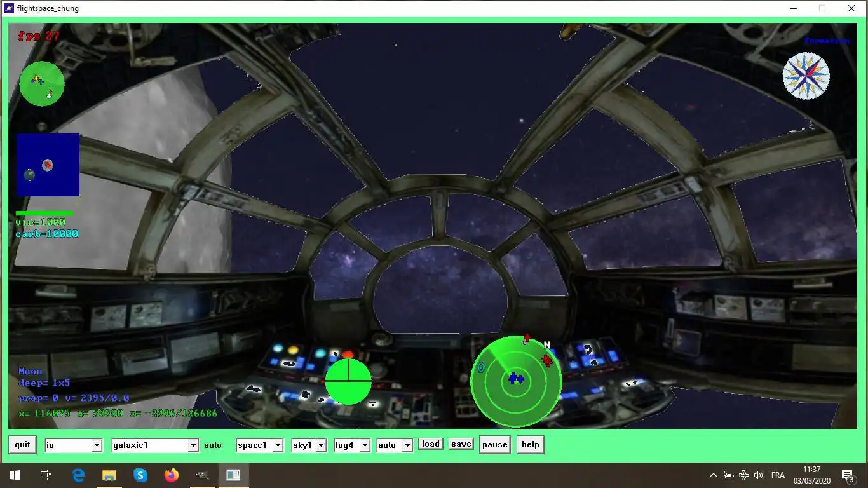This screenshot has width=868, height=488.
Task: Open the auto dropdown next to fog4
Action: pyautogui.click(x=395, y=445)
